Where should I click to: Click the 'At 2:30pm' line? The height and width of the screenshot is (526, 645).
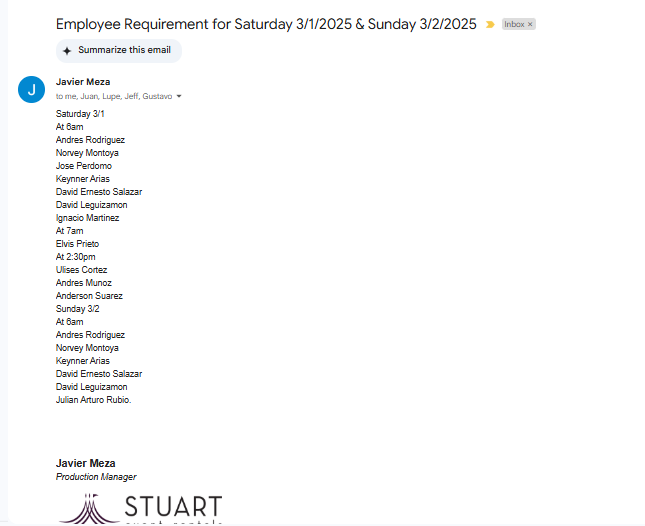tap(76, 257)
